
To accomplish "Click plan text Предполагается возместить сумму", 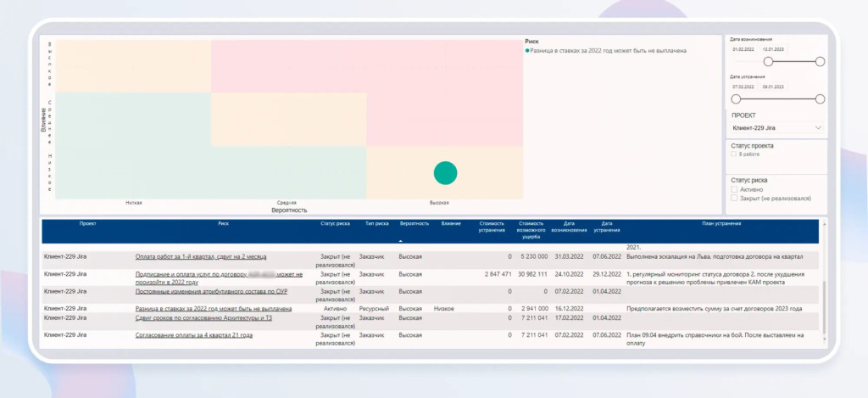I will point(714,309).
